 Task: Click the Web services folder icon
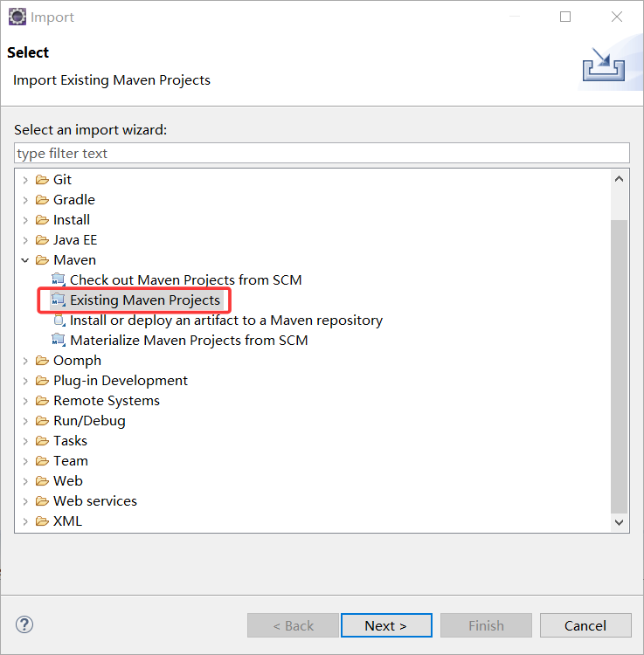[x=42, y=500]
